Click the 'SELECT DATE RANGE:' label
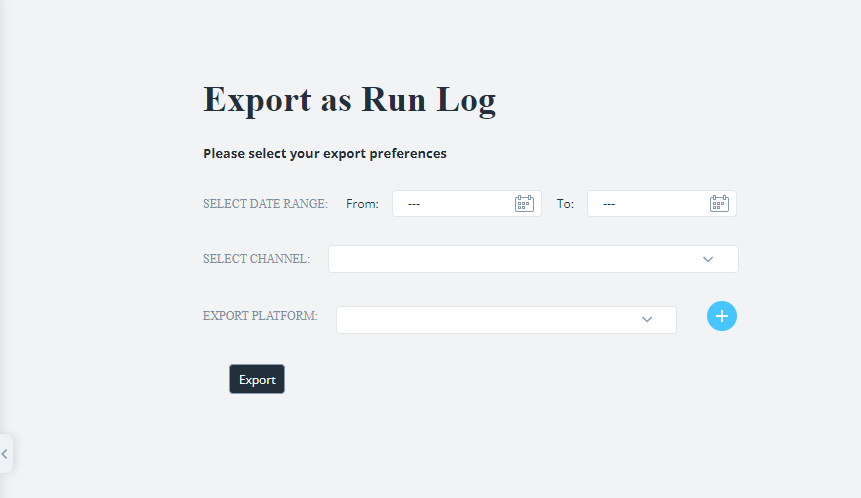 [x=265, y=204]
